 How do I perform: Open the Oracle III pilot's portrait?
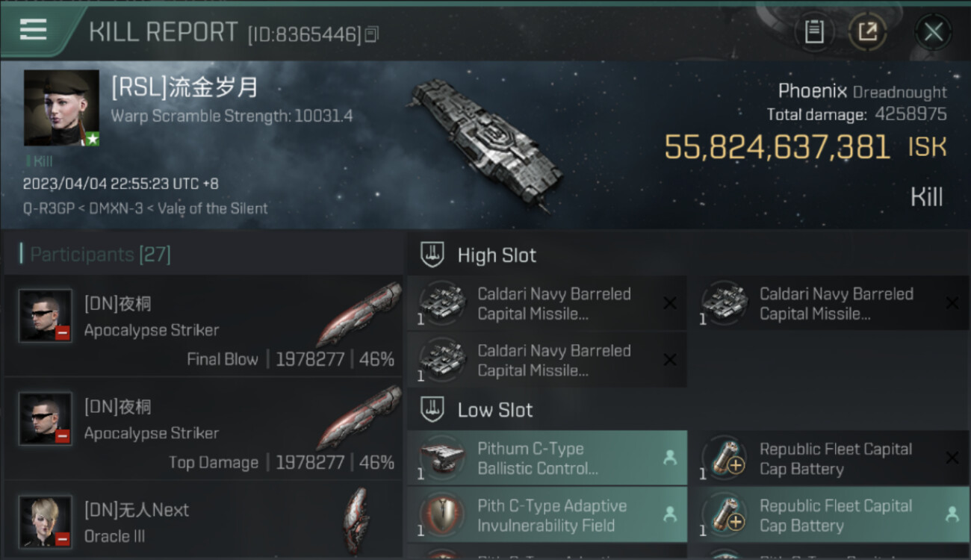tap(46, 521)
